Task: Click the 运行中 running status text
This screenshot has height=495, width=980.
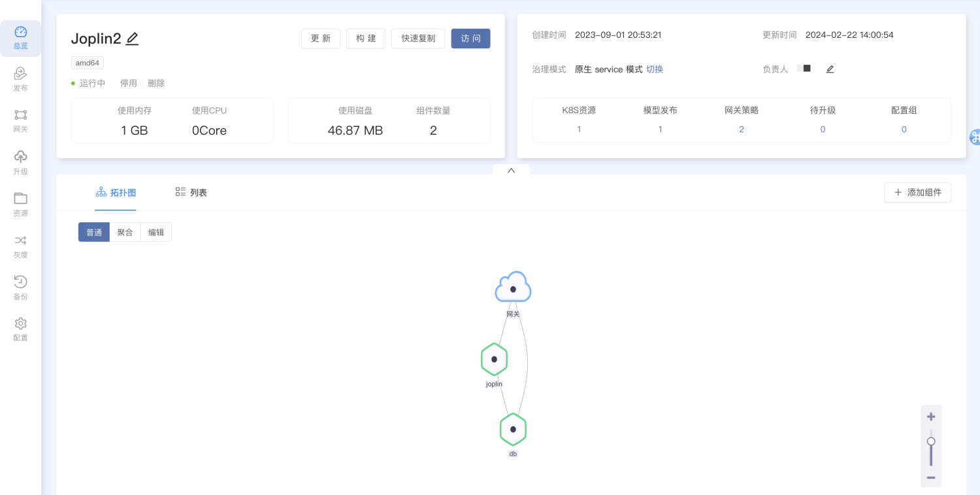Action: (93, 83)
